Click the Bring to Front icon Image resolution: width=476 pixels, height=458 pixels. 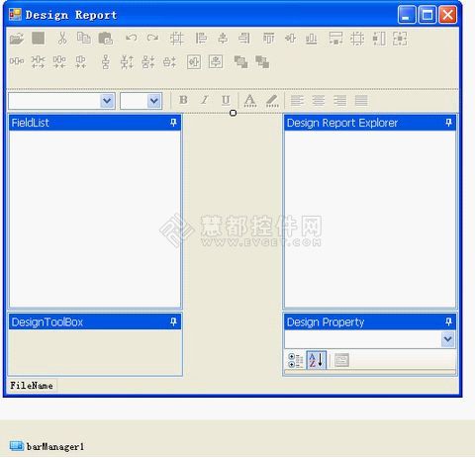point(240,61)
